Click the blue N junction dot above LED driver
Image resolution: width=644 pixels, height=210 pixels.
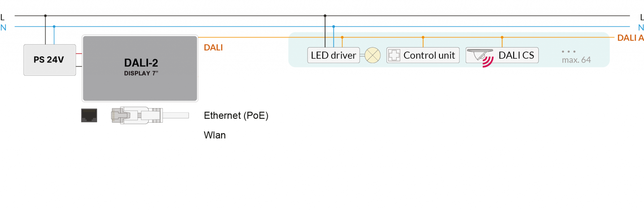[x=334, y=27]
